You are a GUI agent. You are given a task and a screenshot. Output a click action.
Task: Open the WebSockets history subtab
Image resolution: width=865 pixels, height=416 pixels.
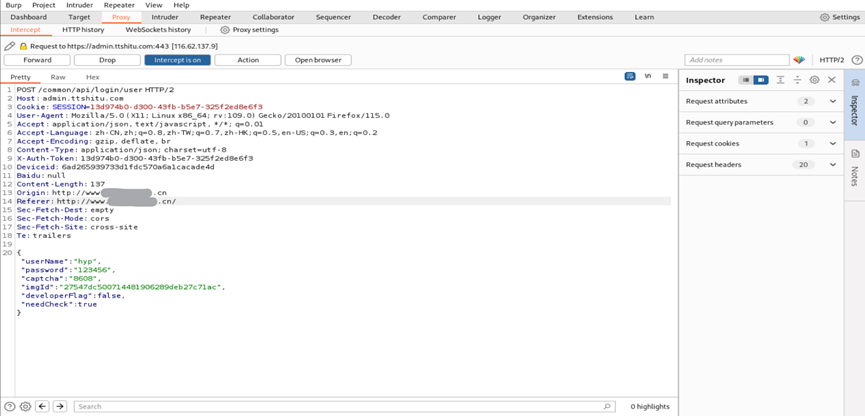tap(158, 30)
